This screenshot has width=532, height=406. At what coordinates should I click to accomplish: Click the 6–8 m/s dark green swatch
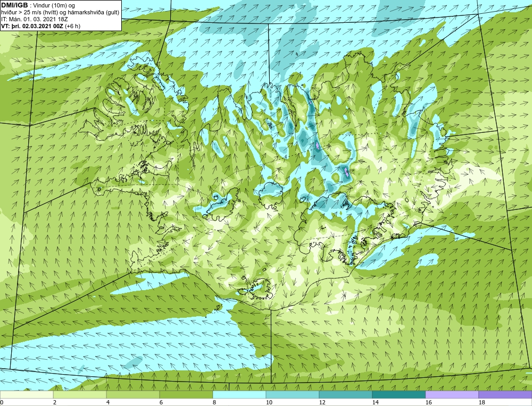(x=186, y=394)
